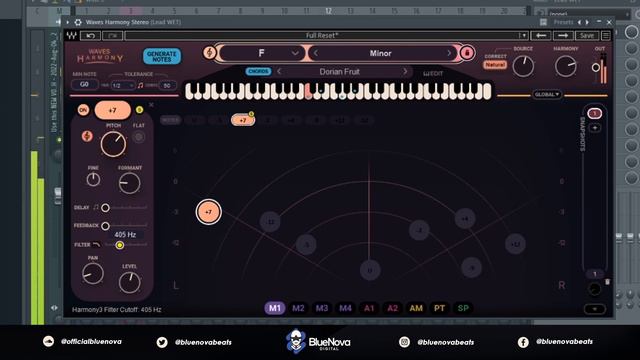Click the Pan knob
The width and height of the screenshot is (640, 360).
(x=93, y=273)
